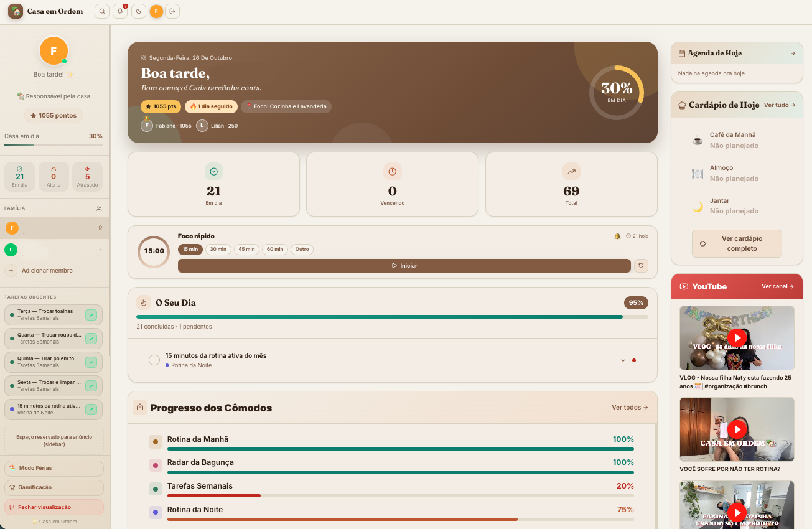Click Adicionar membro in sidebar
Image resolution: width=812 pixels, height=529 pixels.
[x=47, y=271]
